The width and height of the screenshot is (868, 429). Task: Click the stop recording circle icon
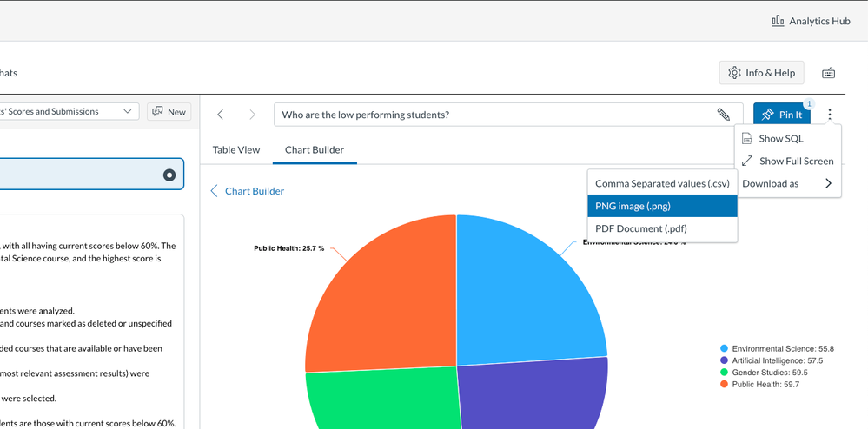tap(169, 175)
